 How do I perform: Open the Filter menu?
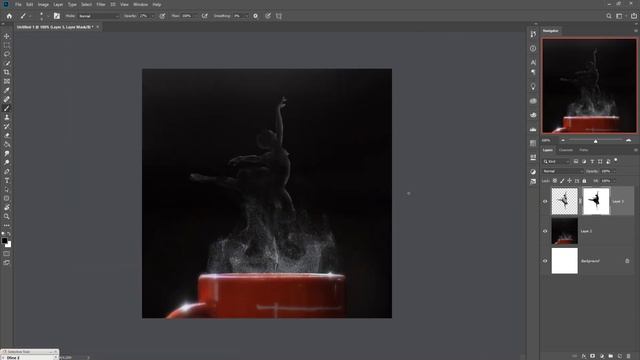101,4
